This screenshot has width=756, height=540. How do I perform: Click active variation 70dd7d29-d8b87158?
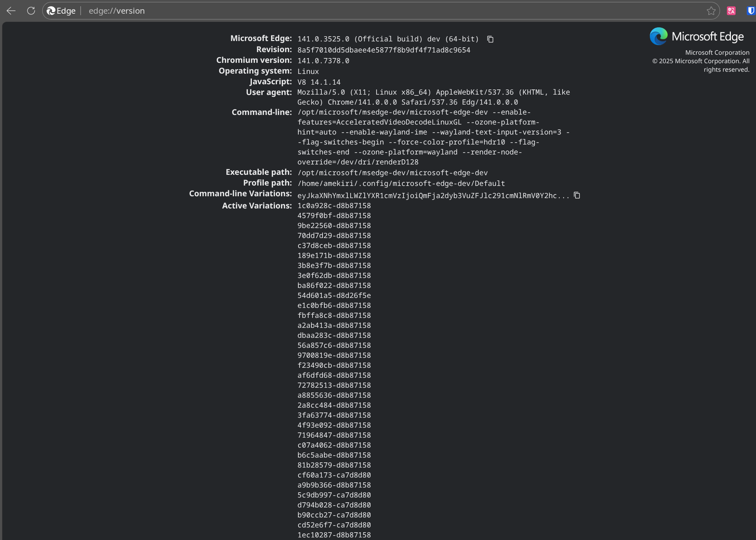click(x=334, y=235)
